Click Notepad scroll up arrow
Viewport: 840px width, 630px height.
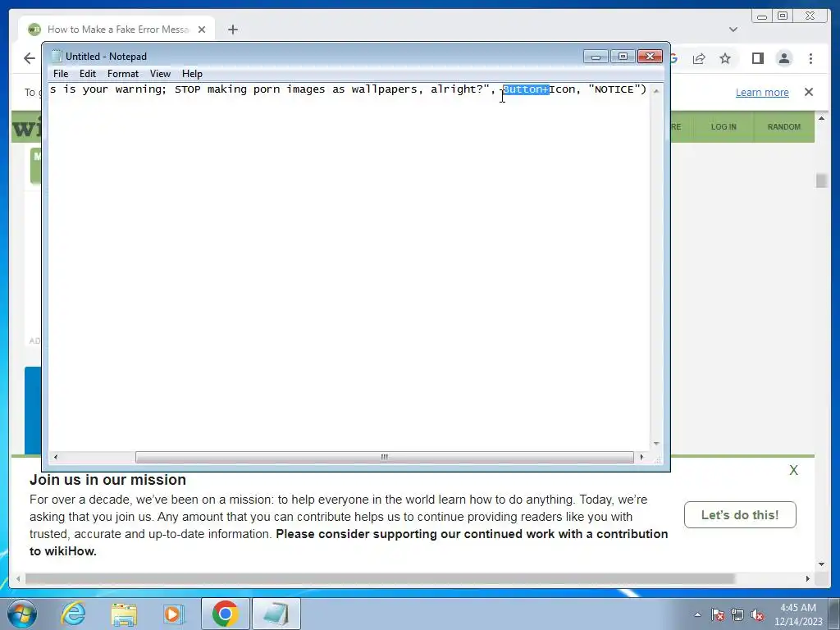click(x=656, y=91)
